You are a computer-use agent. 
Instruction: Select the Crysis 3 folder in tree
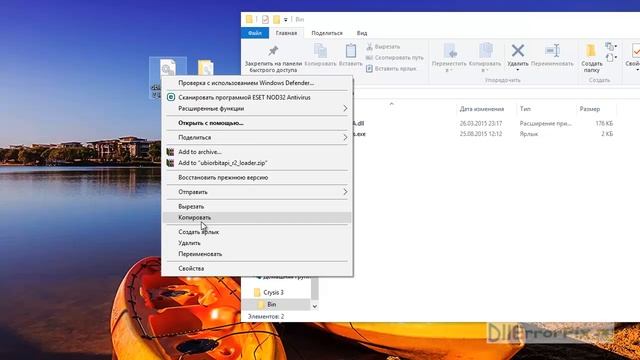[x=273, y=293]
